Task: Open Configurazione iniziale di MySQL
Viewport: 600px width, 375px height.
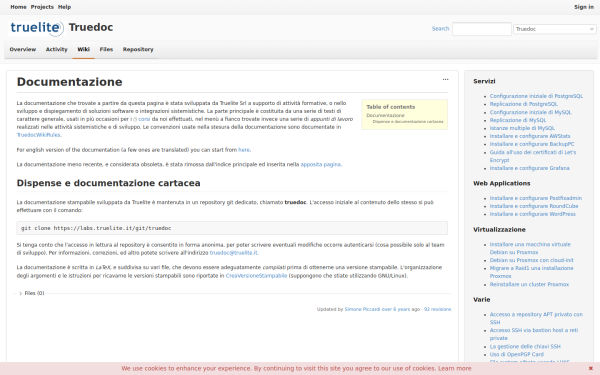Action: coord(530,112)
